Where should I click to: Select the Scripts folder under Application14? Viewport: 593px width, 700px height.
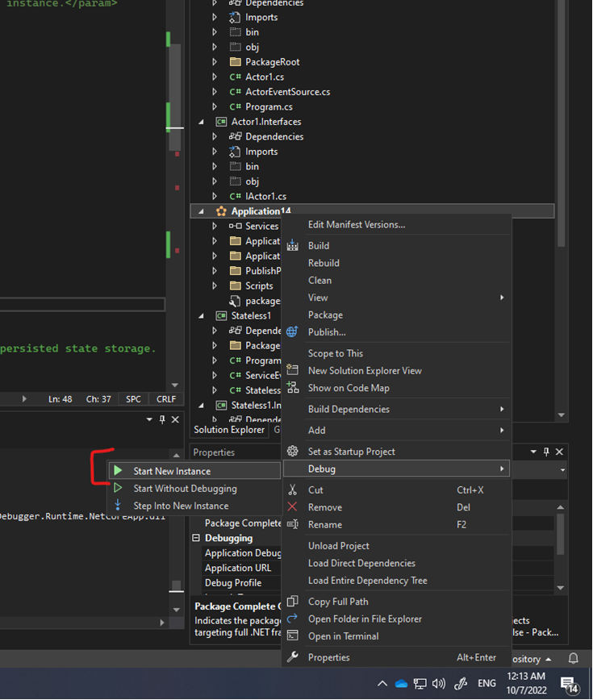coord(259,285)
